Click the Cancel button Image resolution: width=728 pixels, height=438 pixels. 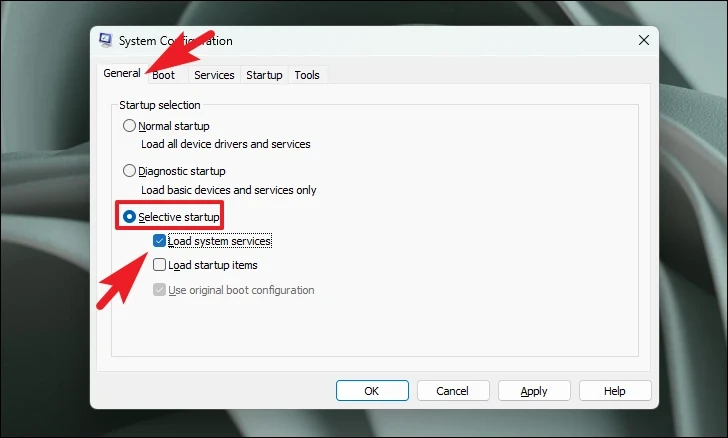453,391
